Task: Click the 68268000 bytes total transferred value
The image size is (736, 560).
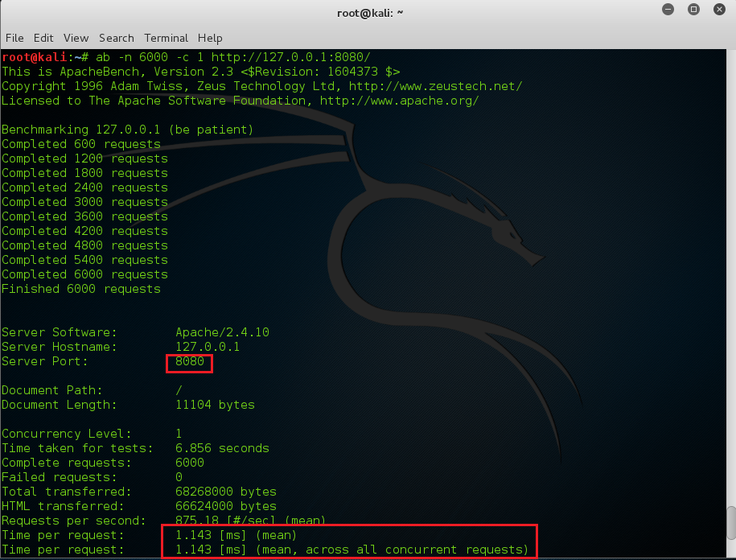Action: 225,492
